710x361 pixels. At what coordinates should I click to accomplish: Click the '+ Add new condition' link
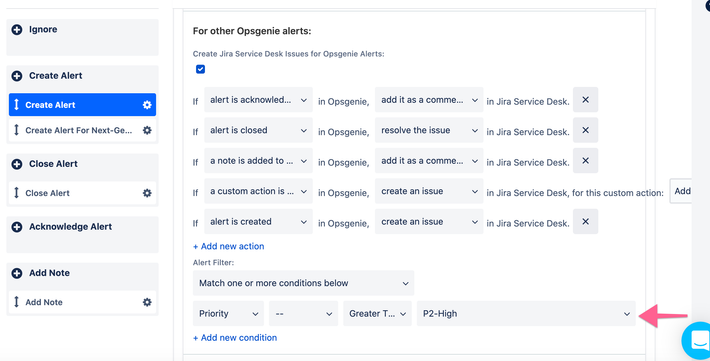click(x=235, y=338)
